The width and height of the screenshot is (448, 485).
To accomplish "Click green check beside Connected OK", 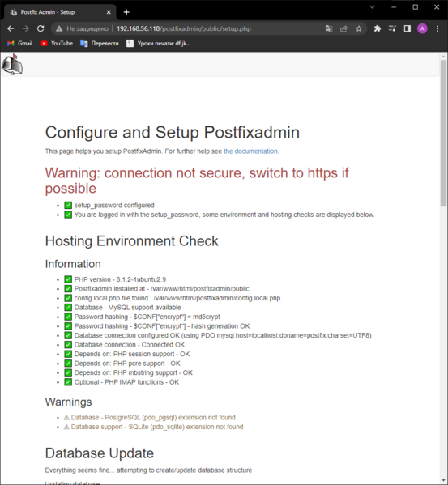I will pyautogui.click(x=68, y=345).
